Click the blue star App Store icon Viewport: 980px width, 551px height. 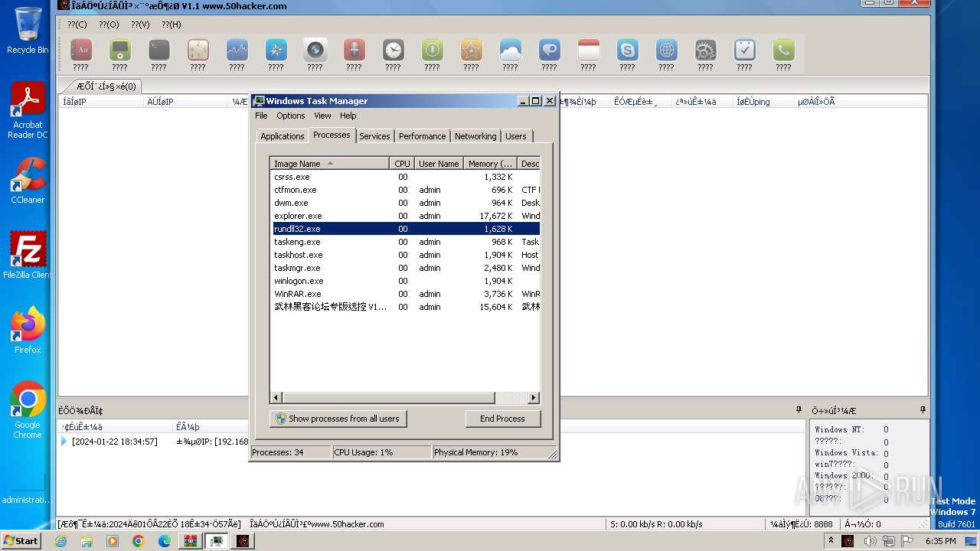click(x=276, y=51)
